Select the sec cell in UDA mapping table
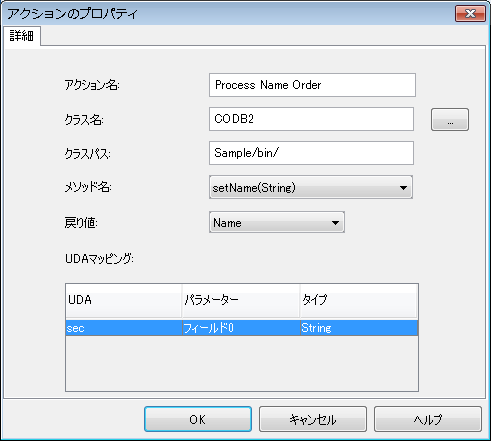This screenshot has height=441, width=491. (x=124, y=328)
